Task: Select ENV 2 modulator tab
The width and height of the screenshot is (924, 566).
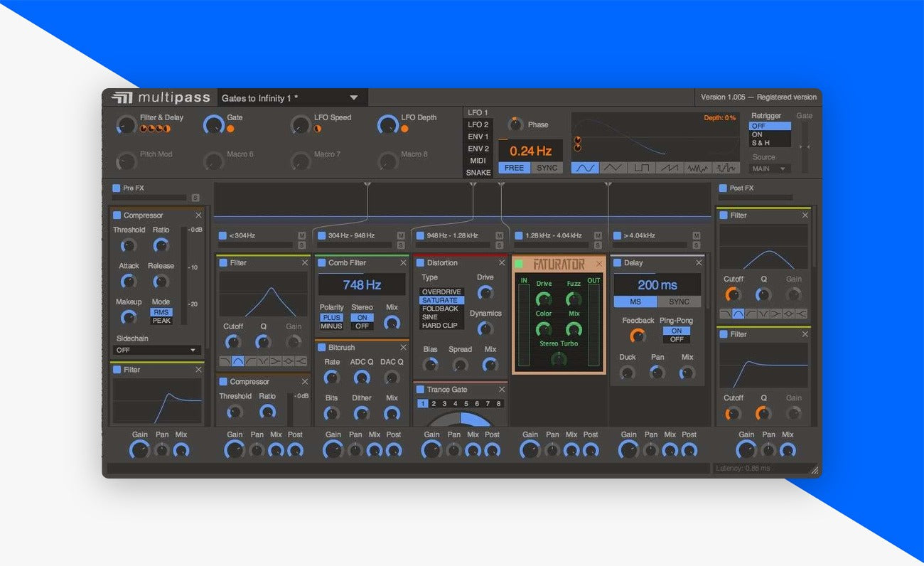Action: pyautogui.click(x=478, y=149)
